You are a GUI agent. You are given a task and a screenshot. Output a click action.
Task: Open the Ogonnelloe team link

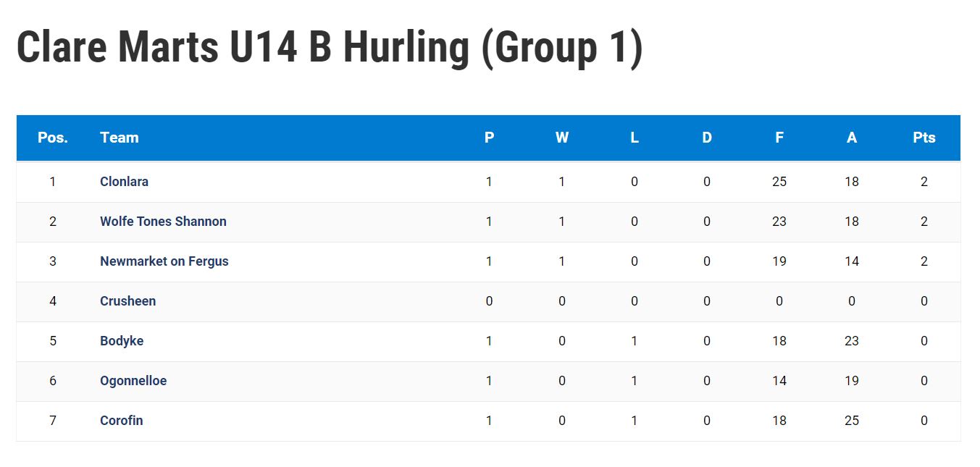[133, 381]
